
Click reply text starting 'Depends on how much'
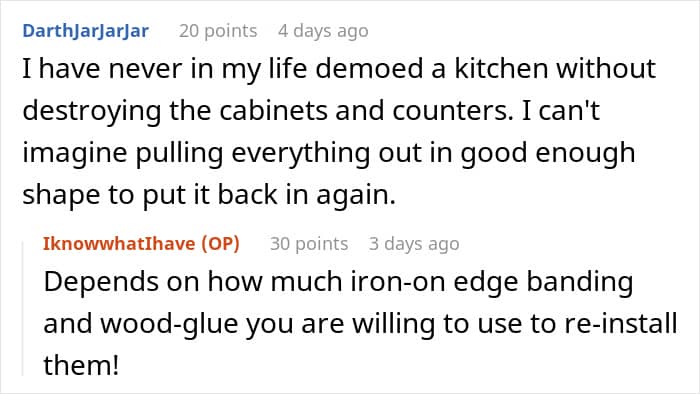(x=360, y=323)
